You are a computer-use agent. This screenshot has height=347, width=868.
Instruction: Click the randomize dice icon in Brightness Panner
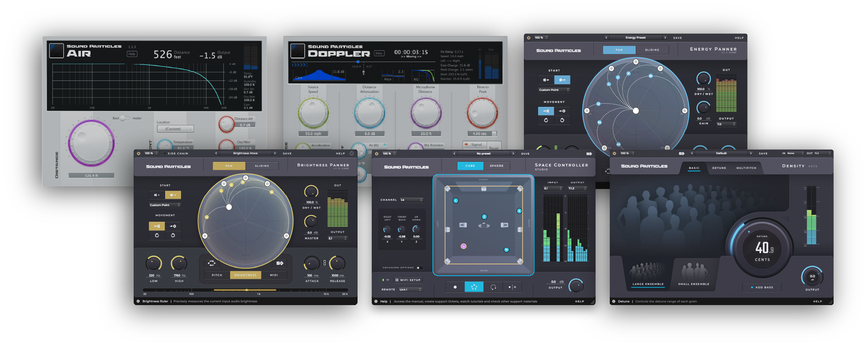tap(280, 263)
